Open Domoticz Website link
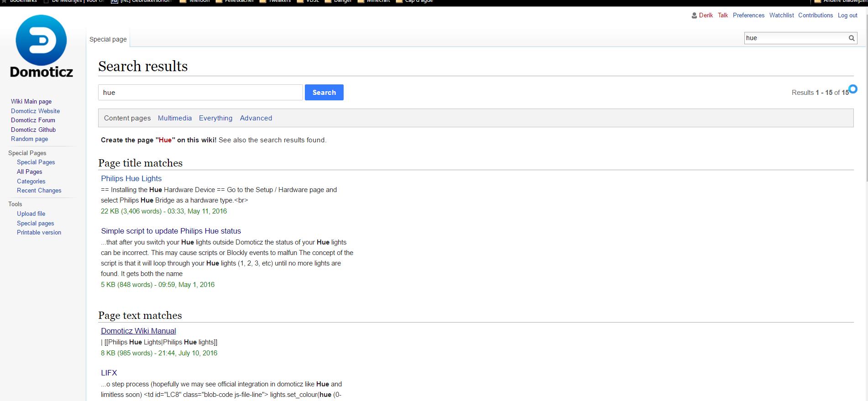868x401 pixels. (x=35, y=111)
